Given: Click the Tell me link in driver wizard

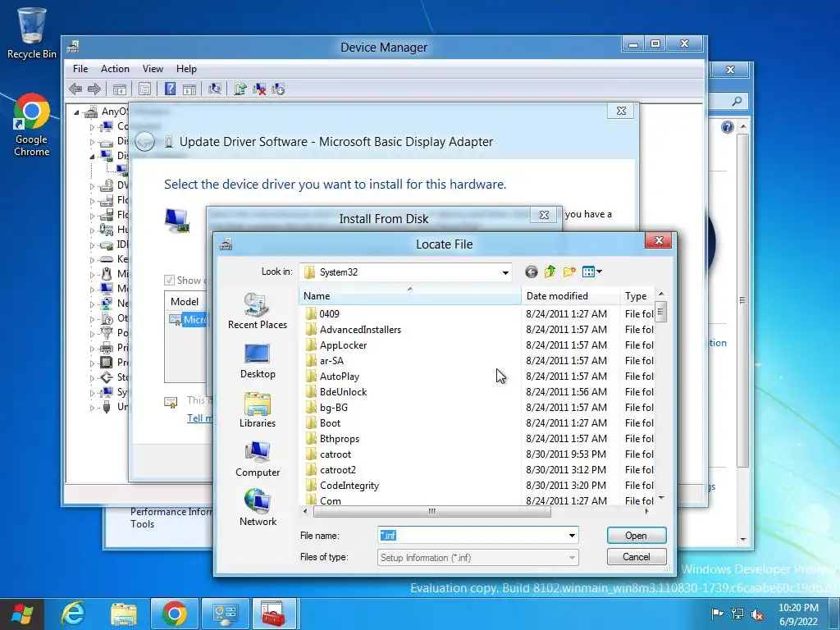Looking at the screenshot, I should click(x=199, y=418).
